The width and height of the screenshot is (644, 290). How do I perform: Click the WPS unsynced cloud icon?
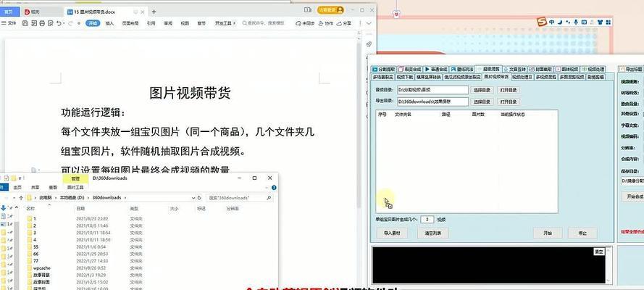pyautogui.click(x=305, y=23)
